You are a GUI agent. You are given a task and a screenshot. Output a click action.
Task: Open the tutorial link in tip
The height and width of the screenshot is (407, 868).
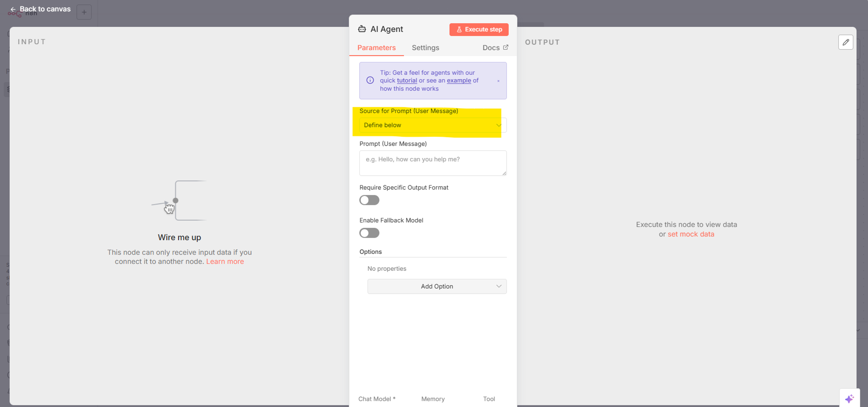pos(407,80)
